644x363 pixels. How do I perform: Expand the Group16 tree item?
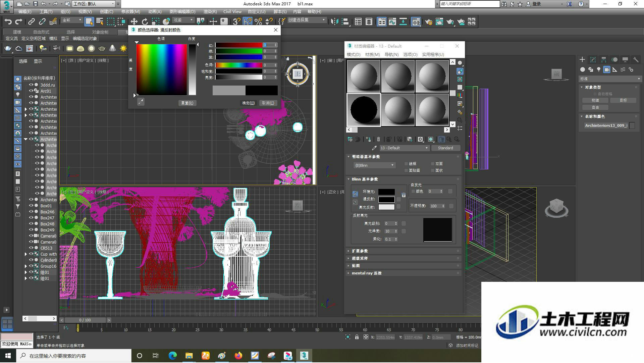(26, 266)
